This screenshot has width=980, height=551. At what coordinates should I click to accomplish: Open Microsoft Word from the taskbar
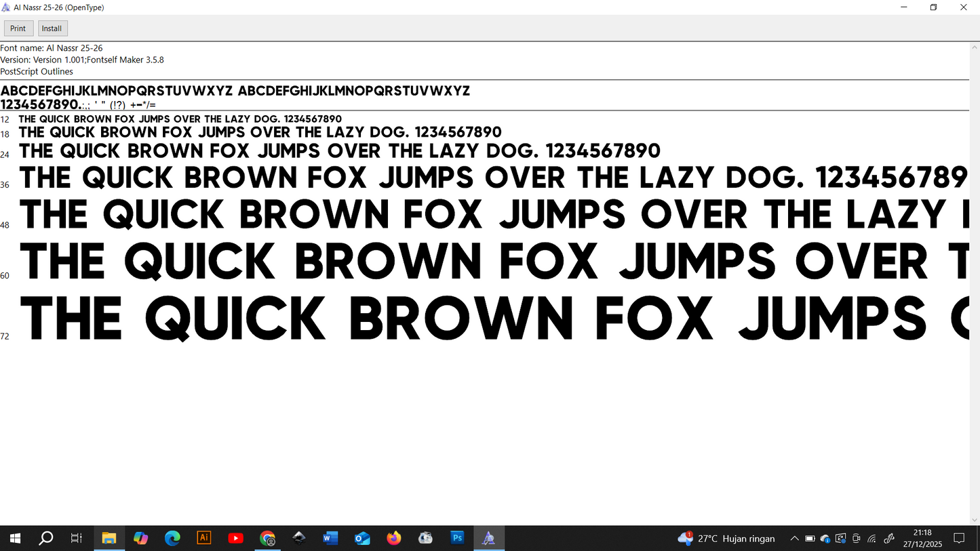tap(330, 538)
